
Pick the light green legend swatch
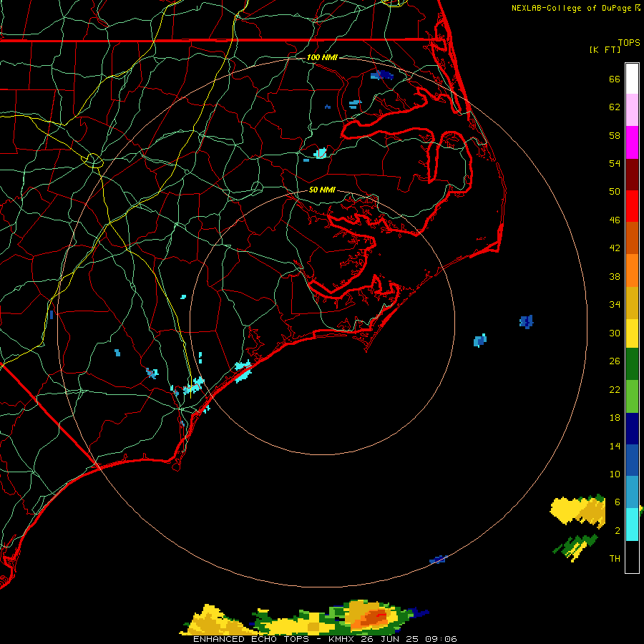(x=632, y=396)
